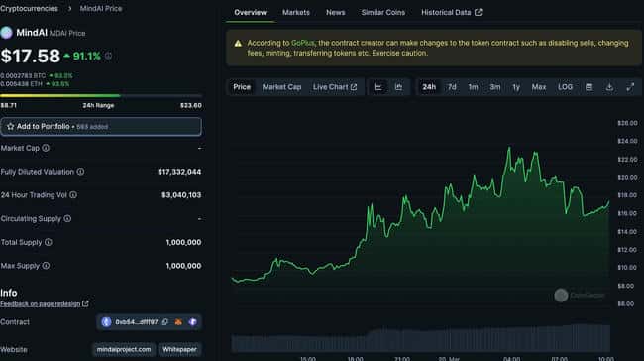Select the 7d time range
Image resolution: width=644 pixels, height=361 pixels.
(x=452, y=87)
